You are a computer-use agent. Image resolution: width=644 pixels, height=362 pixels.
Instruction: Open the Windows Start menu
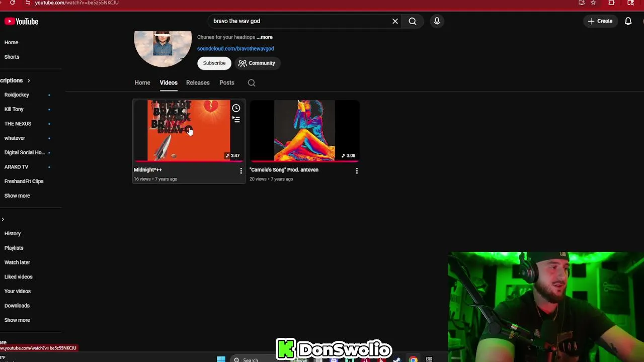point(221,359)
